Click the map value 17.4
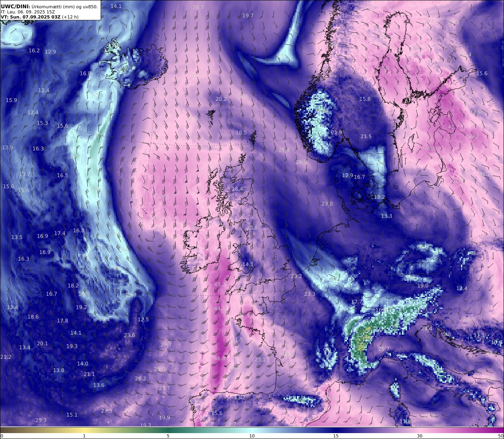 [x=60, y=233]
